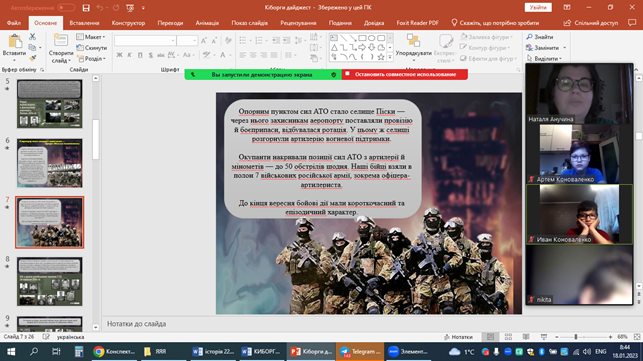Image resolution: width=643 pixels, height=361 pixels.
Task: Open the Упорядкувати arrange dropdown
Action: [413, 47]
